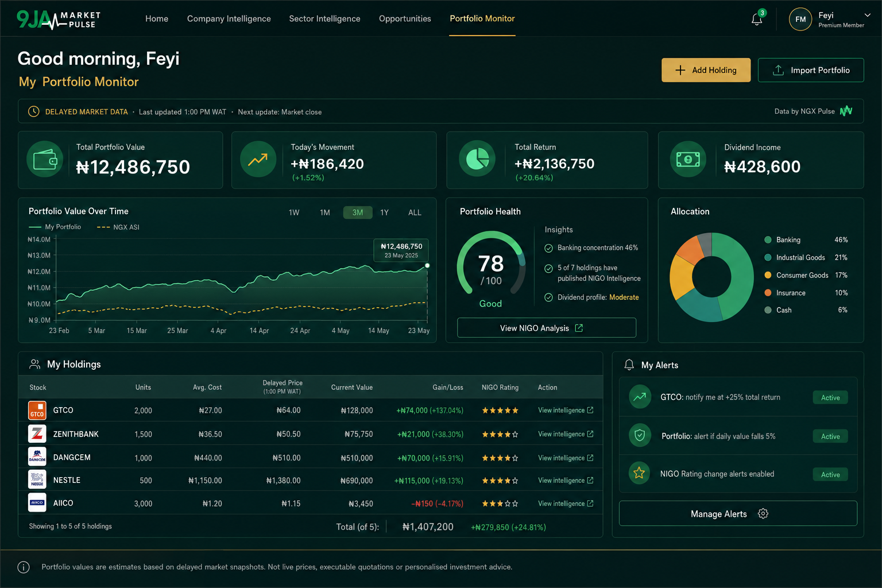
Task: Click the Zenith Bank stock logo
Action: tap(37, 434)
